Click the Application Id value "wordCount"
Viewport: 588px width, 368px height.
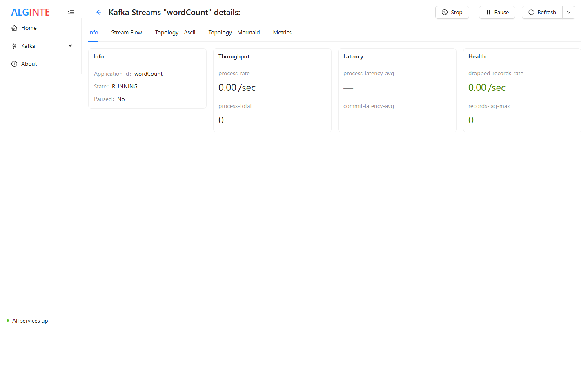pos(148,74)
